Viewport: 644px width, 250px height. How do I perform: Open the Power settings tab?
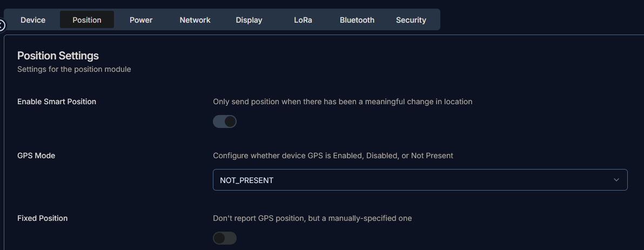pos(141,20)
